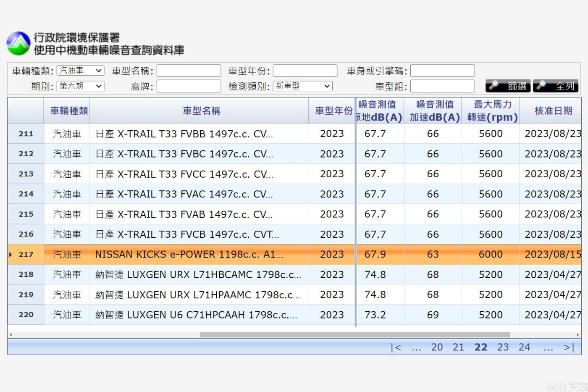Open the 檢測類別 dropdown

pyautogui.click(x=302, y=86)
